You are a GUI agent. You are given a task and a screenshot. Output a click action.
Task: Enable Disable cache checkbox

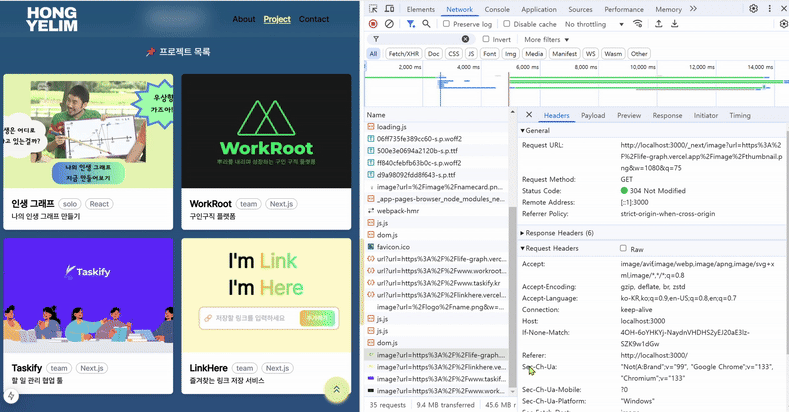(507, 24)
